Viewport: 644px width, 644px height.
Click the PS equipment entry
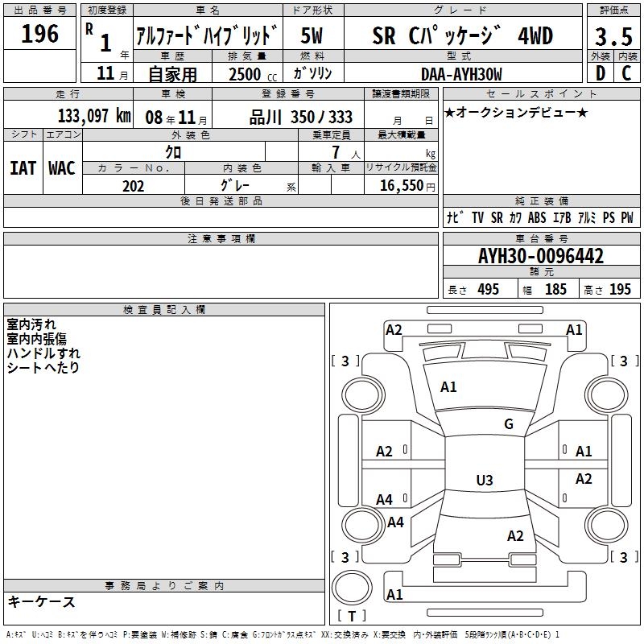609,217
